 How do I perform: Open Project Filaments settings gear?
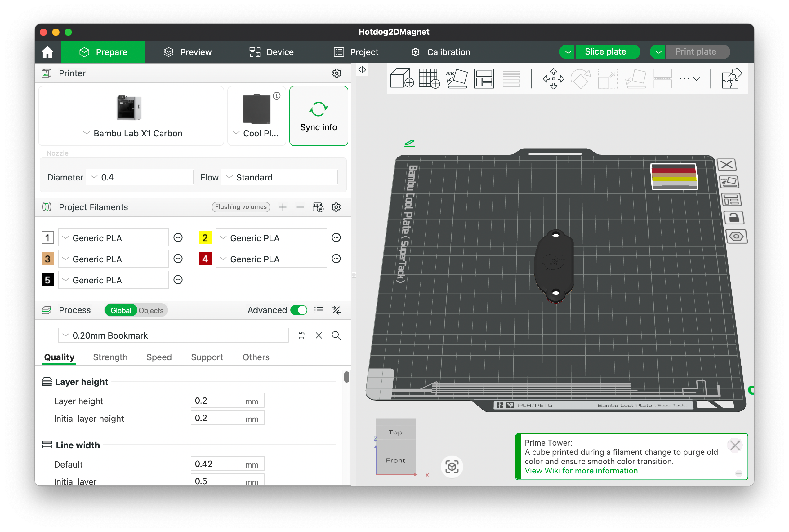tap(336, 207)
